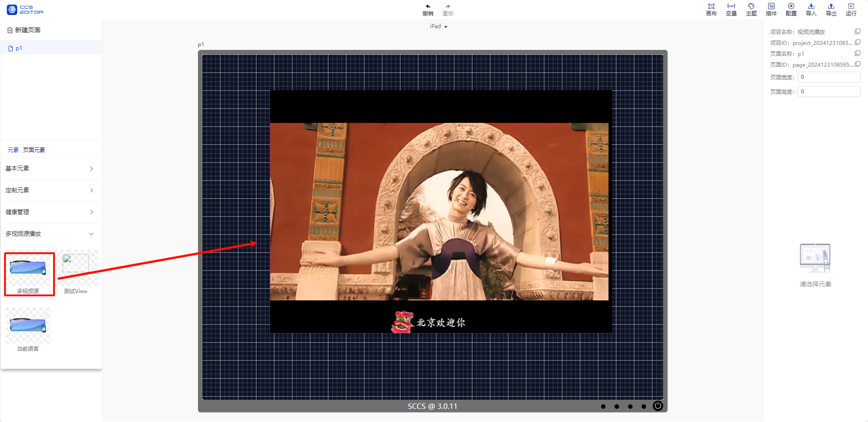The image size is (868, 422).
Task: Click the last page dot before power icon
Action: click(x=643, y=406)
